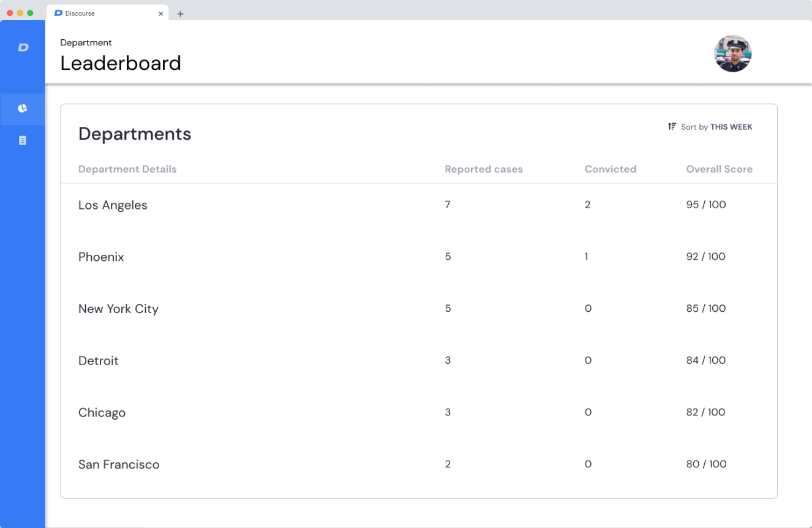
Task: Open the pie chart dashboard sidebar icon
Action: click(x=23, y=108)
